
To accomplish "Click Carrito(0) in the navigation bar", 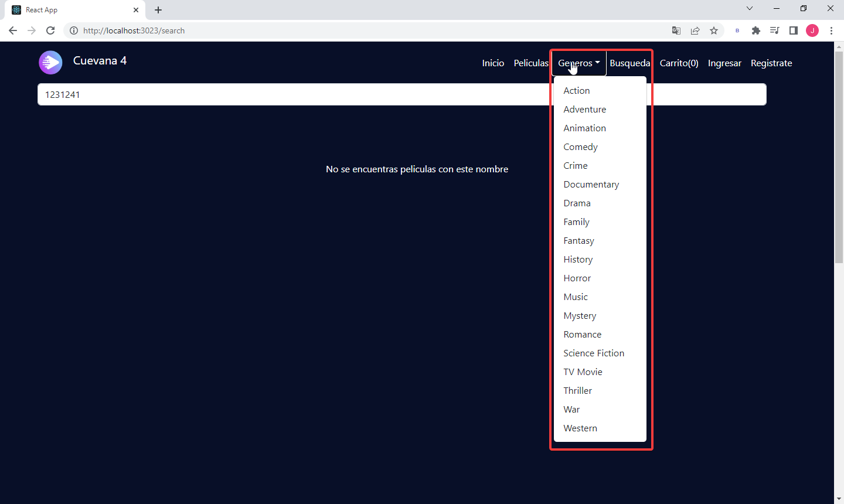I will click(x=679, y=63).
